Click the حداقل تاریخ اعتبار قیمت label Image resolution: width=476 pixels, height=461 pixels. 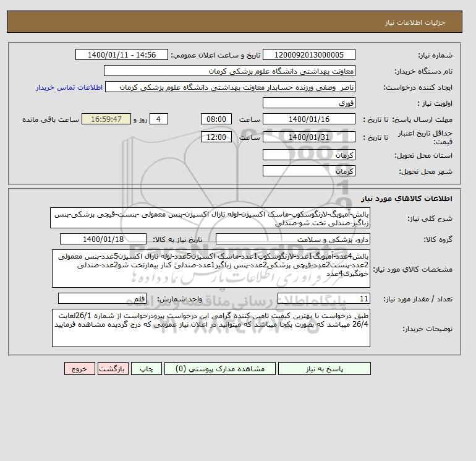pyautogui.click(x=425, y=137)
